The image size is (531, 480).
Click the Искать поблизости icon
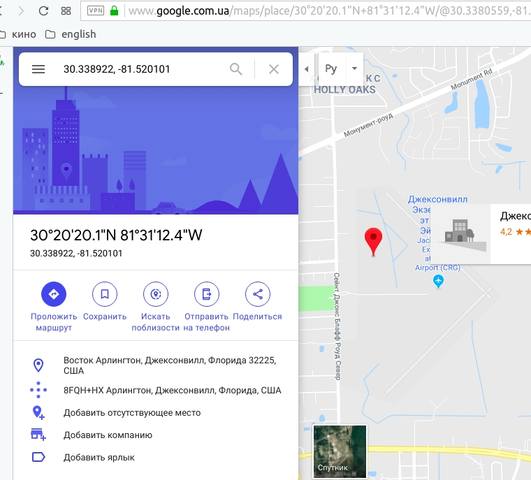point(155,294)
